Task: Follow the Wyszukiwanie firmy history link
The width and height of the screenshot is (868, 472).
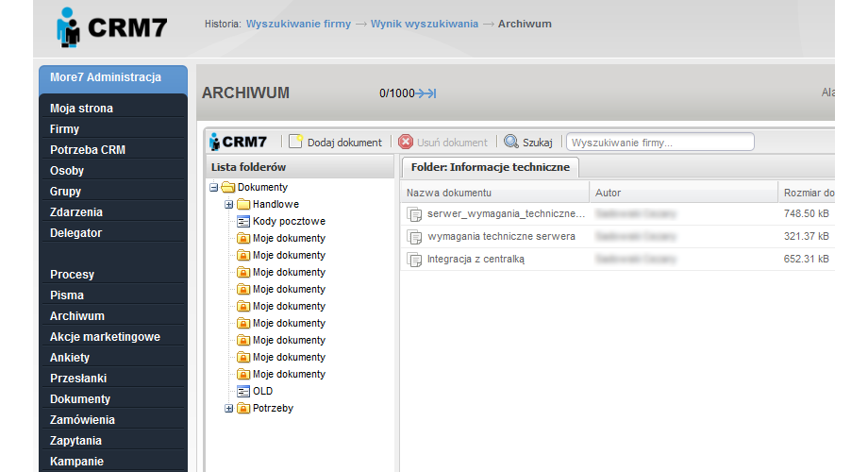Action: 298,24
